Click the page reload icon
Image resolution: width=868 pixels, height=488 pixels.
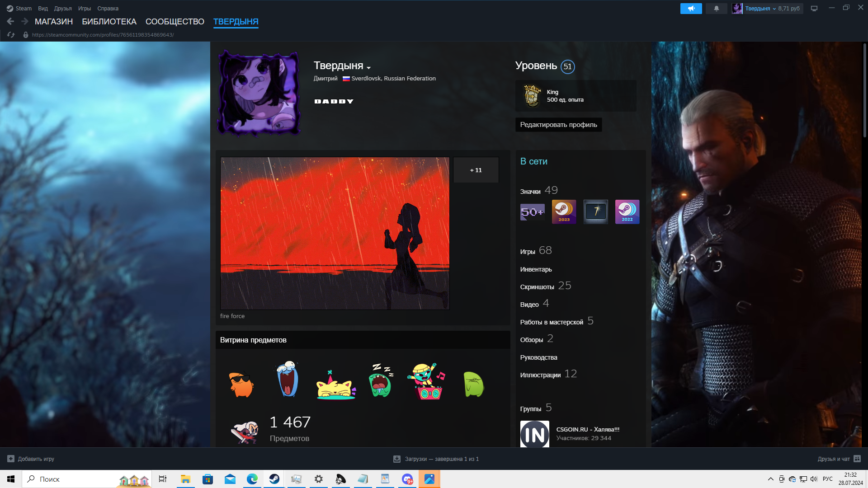(x=11, y=35)
